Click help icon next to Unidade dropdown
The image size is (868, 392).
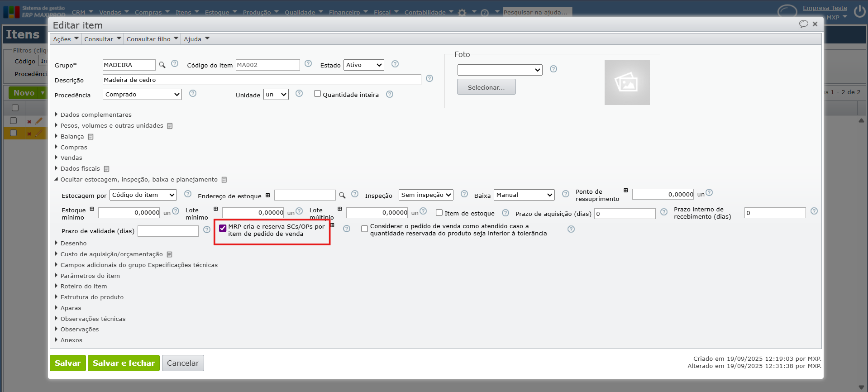point(299,94)
